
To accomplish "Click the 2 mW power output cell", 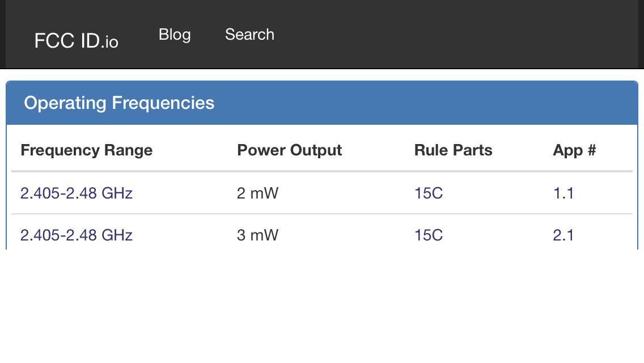I will tap(258, 193).
